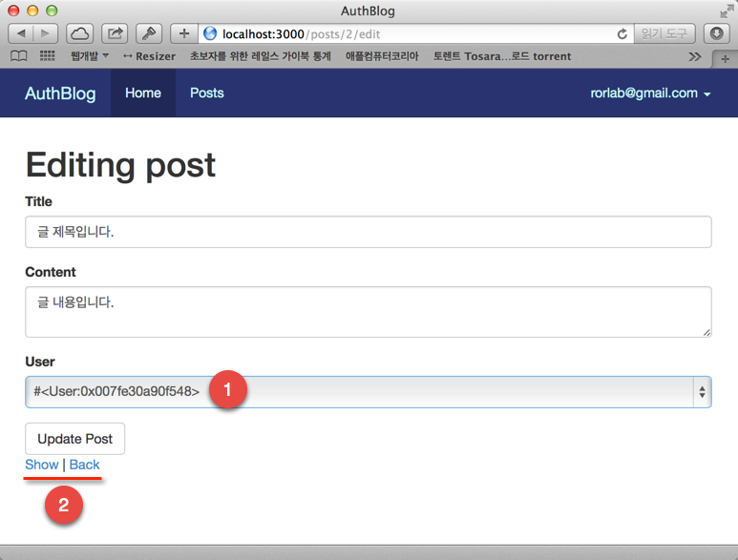
Task: Click the Share toolbar icon
Action: 115,33
